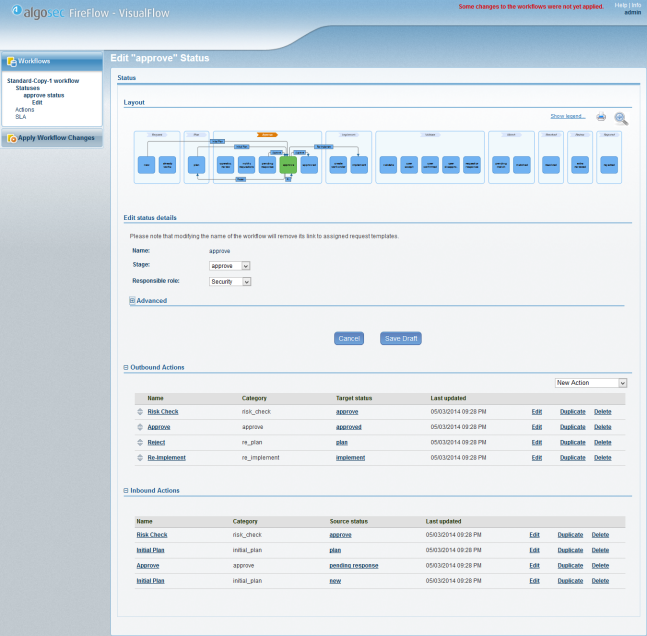Open SLA in the workflow tree
Image resolution: width=647 pixels, height=636 pixels.
[21, 116]
